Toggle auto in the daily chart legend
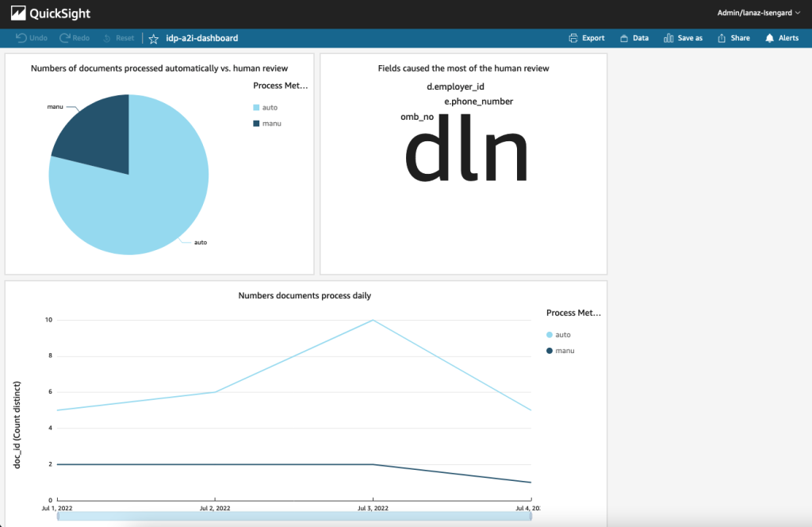Image resolution: width=812 pixels, height=527 pixels. point(561,334)
